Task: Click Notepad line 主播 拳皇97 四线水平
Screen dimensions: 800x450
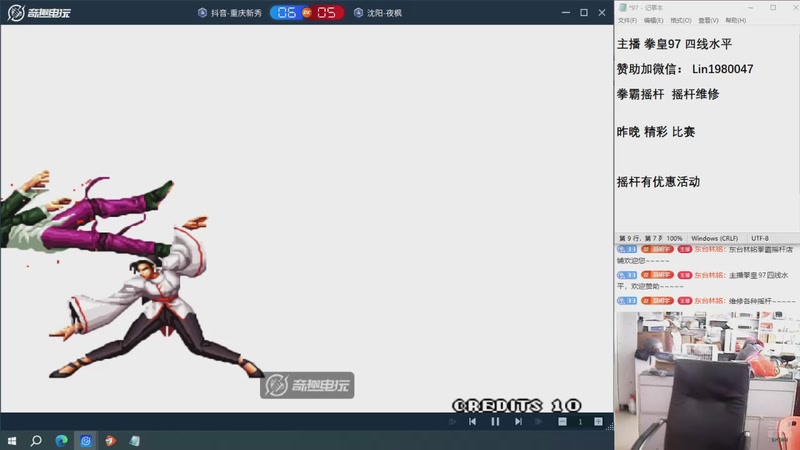Action: pyautogui.click(x=674, y=44)
